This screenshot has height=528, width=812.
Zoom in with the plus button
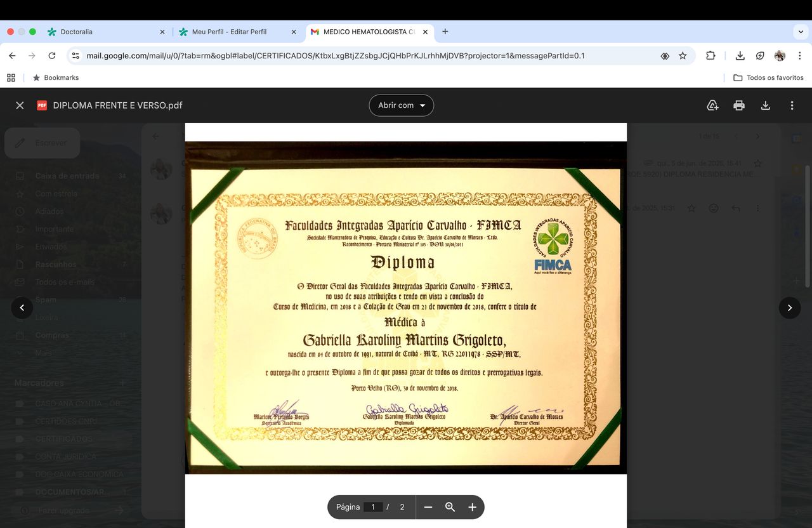click(472, 507)
